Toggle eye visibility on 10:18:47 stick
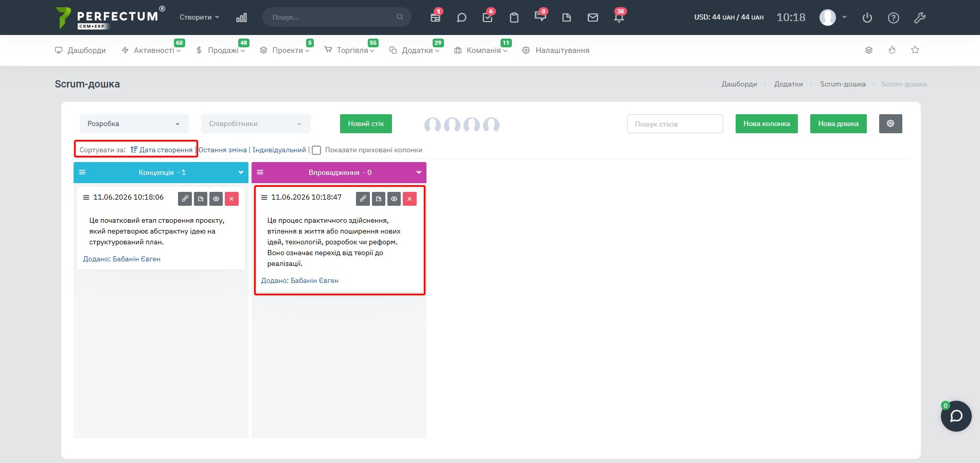The width and height of the screenshot is (980, 463). tap(394, 199)
